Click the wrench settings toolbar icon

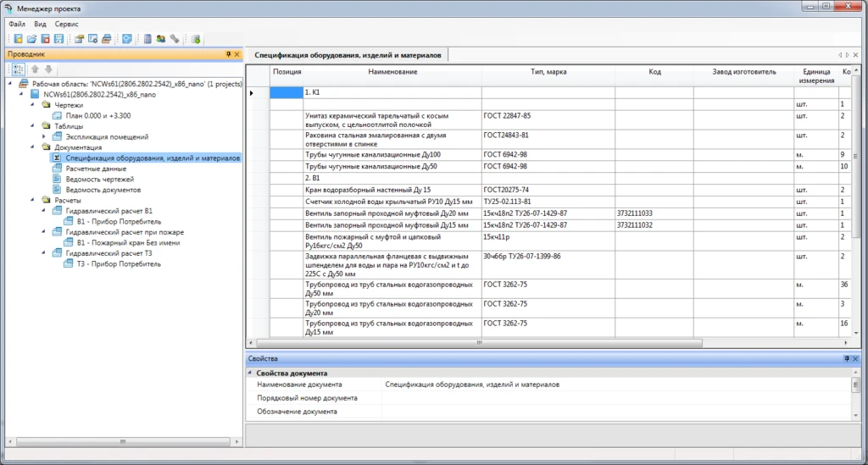[x=175, y=39]
